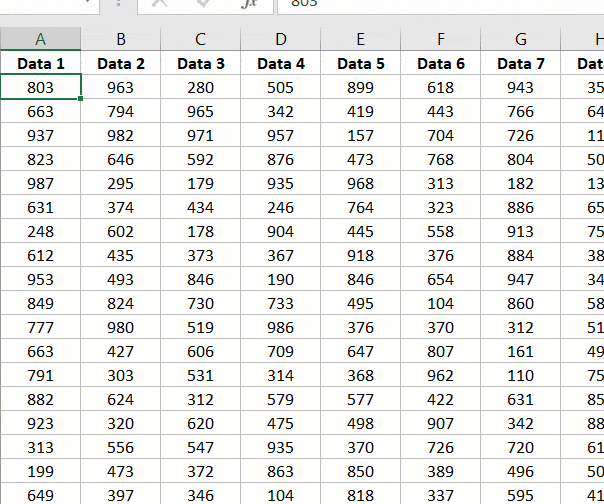Screen dimensions: 604x504
Task: Click the Data 2 header cell
Action: point(121,64)
